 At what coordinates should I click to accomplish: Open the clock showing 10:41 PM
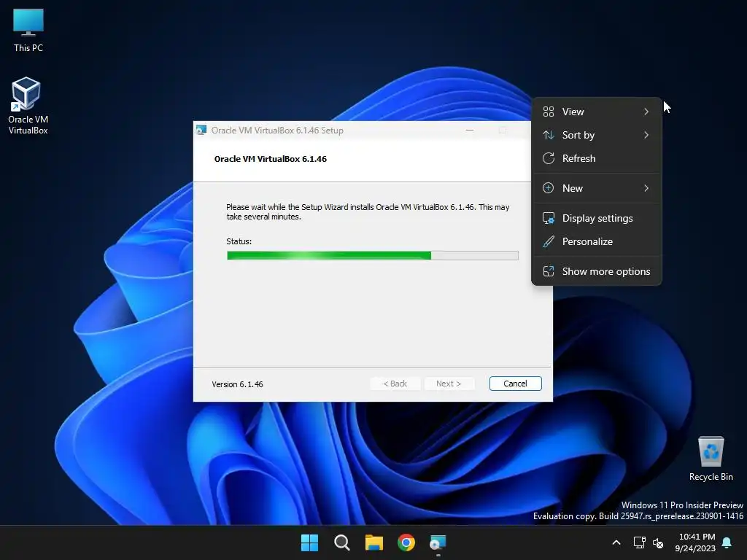pos(695,542)
